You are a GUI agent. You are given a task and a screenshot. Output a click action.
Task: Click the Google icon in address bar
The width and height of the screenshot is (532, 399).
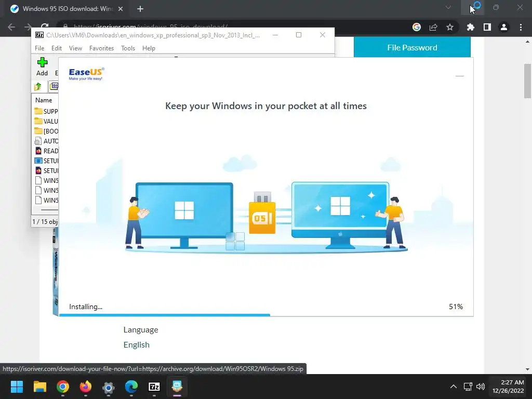(x=416, y=27)
